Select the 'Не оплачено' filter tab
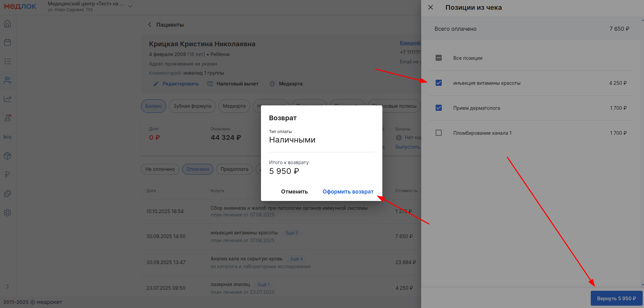The height and width of the screenshot is (308, 644). (160, 169)
